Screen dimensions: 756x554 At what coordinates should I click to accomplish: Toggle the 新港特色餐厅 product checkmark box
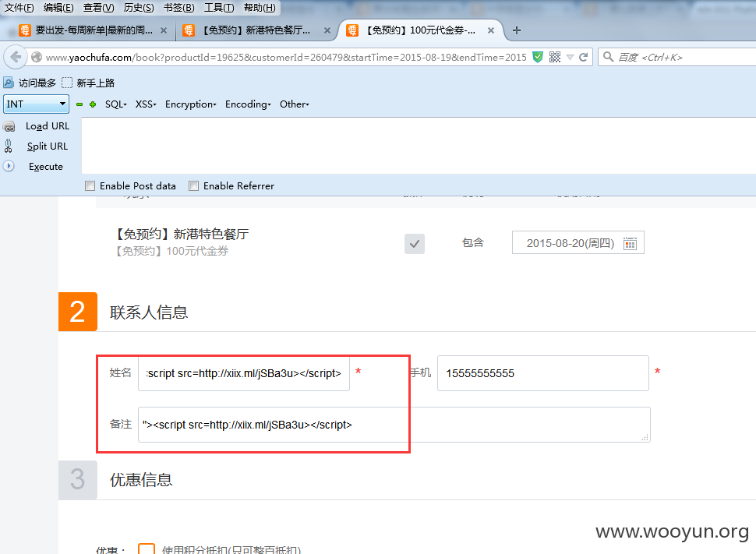pyautogui.click(x=414, y=243)
